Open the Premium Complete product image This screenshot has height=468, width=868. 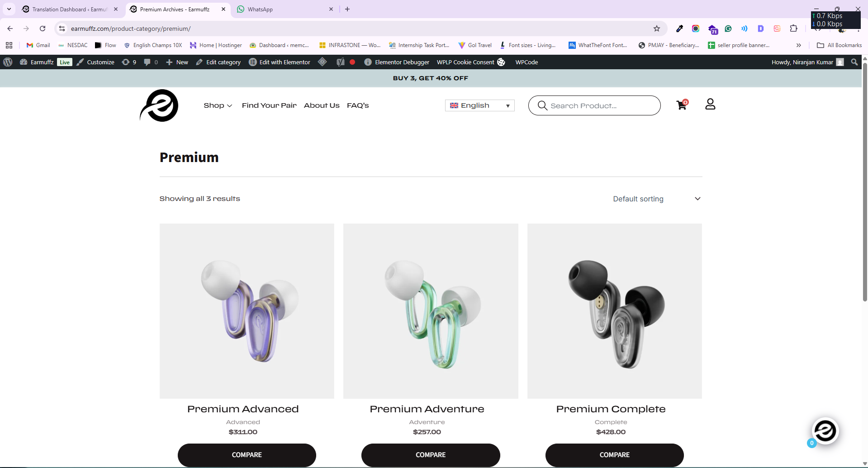(614, 311)
